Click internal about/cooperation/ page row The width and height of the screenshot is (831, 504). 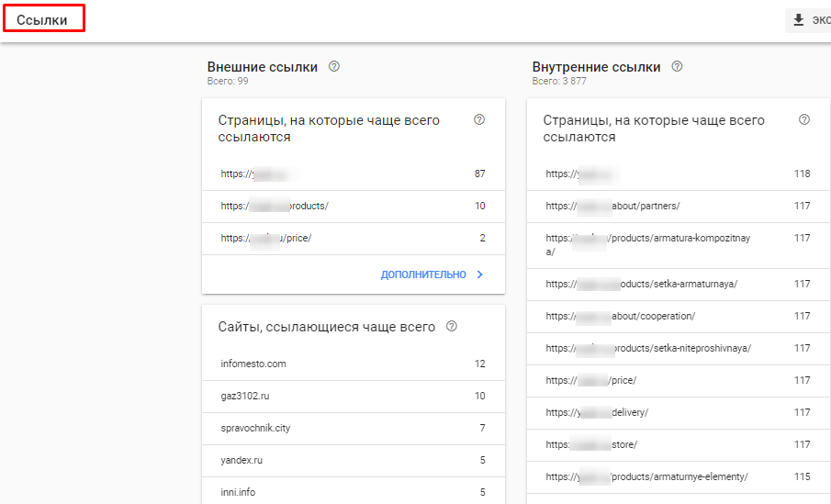621,316
